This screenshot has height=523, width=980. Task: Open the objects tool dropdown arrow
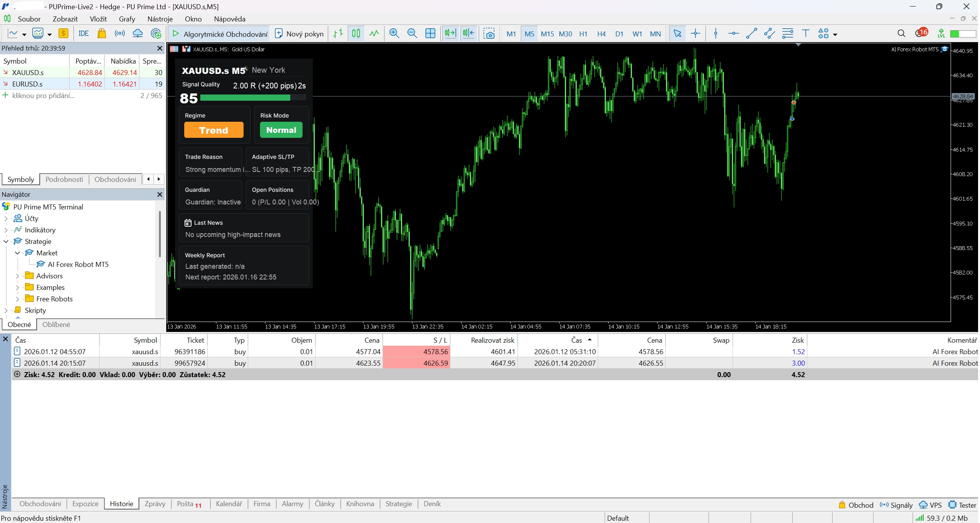[x=835, y=34]
